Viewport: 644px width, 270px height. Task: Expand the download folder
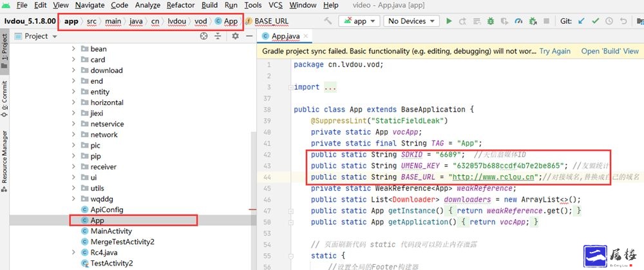(73, 70)
